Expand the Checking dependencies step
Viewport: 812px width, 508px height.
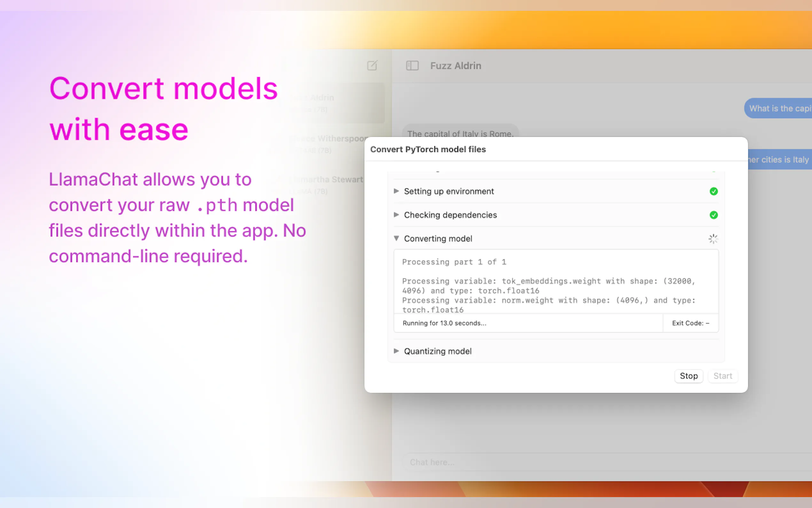pos(396,215)
